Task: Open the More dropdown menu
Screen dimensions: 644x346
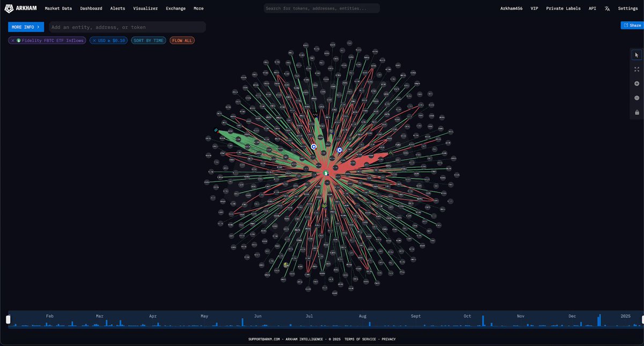Action: coord(199,9)
